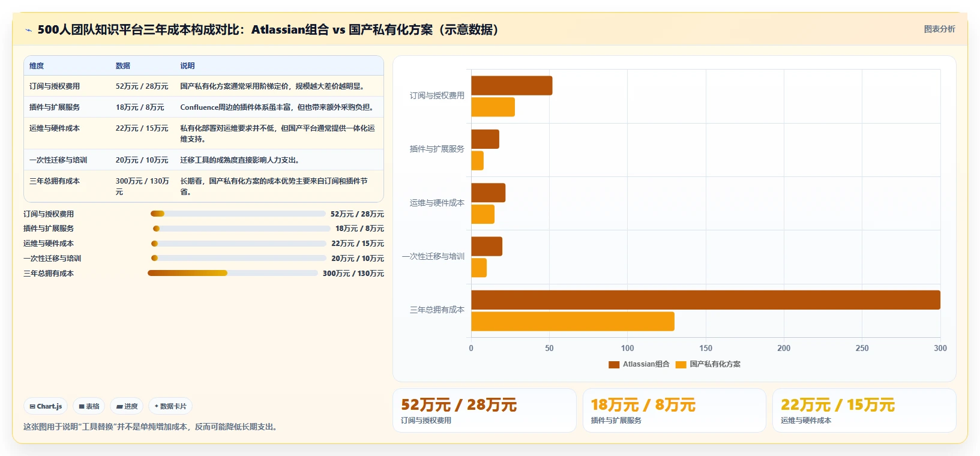
Task: Click table cell 52万元 / 28万元
Action: coord(142,86)
